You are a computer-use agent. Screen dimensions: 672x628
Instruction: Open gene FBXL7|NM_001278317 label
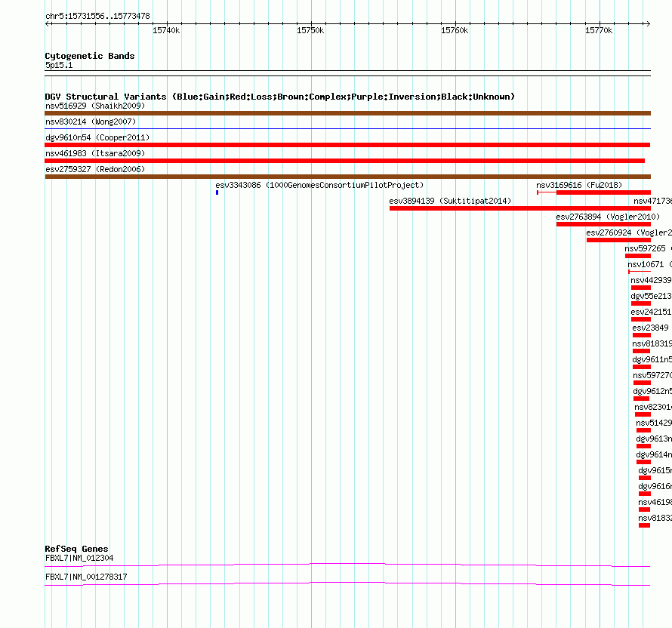coord(86,577)
